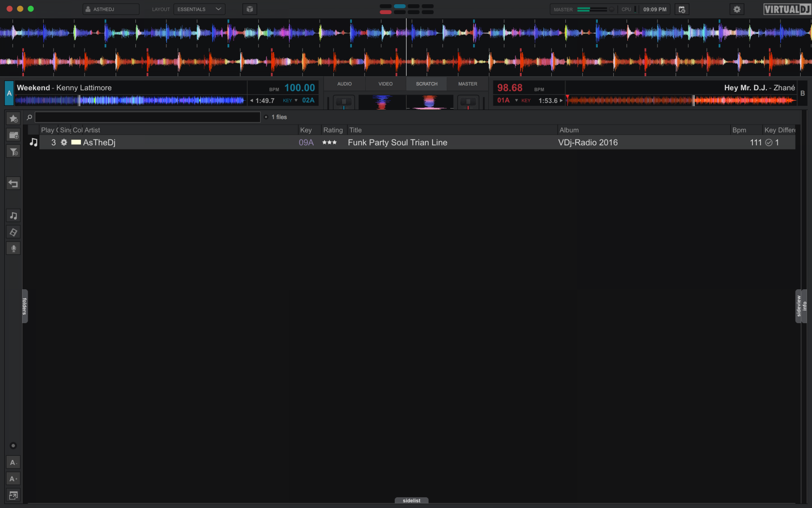Select deck B letter button

[x=803, y=93]
